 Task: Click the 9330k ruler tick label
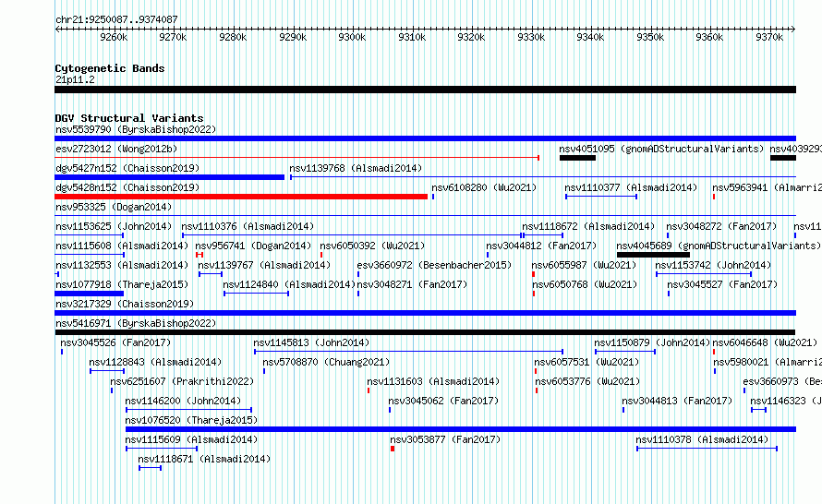click(x=531, y=37)
